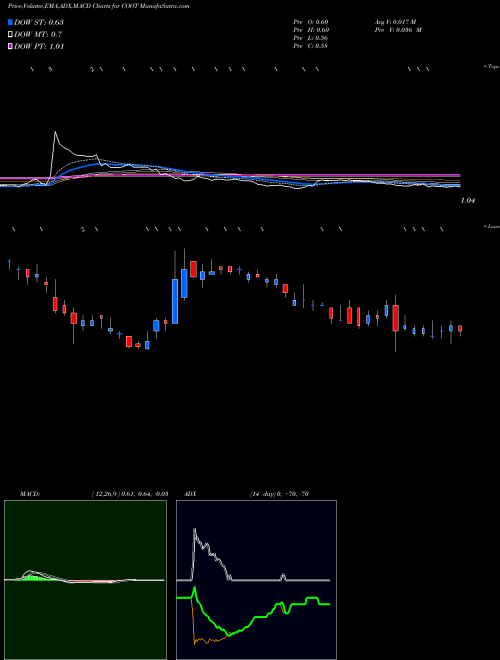The height and width of the screenshot is (660, 500).
Task: Click the white DOW MT legend swatch
Action: point(11,35)
